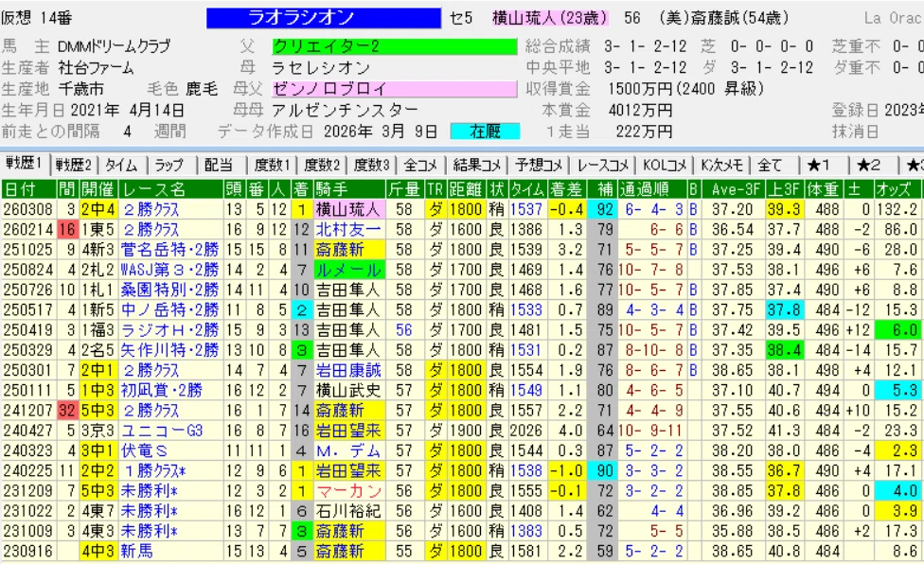Sort by 通過順 column header
Screen dimensions: 924x564
coord(651,189)
